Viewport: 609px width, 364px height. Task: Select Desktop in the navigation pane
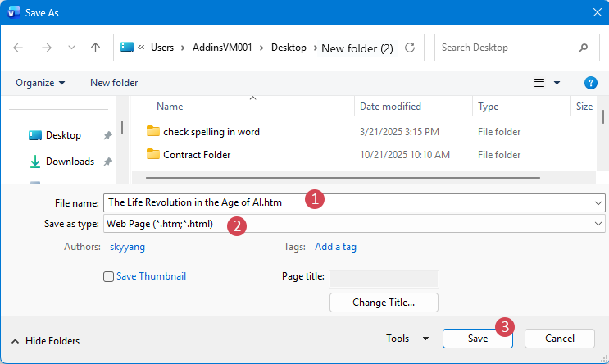(63, 135)
